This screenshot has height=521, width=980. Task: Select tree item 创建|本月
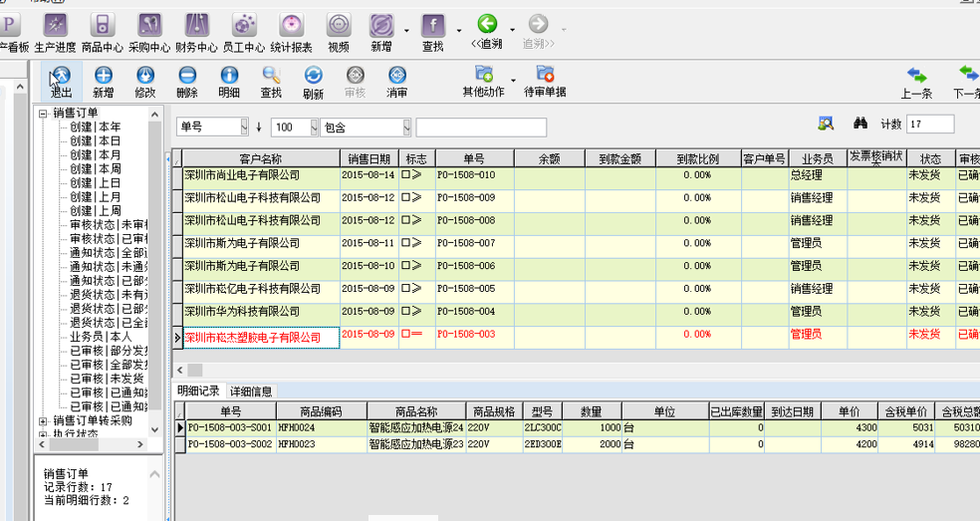(x=95, y=155)
